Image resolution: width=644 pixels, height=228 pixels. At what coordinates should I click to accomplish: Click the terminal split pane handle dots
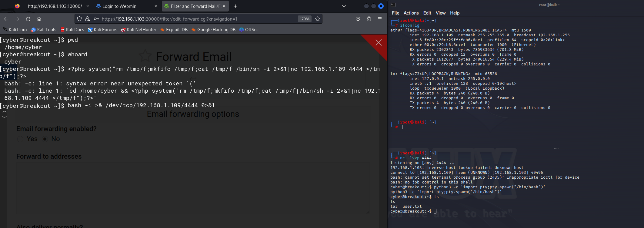point(556,149)
